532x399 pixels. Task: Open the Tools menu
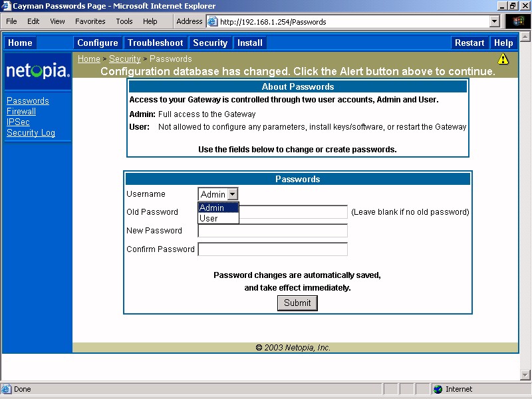[124, 21]
